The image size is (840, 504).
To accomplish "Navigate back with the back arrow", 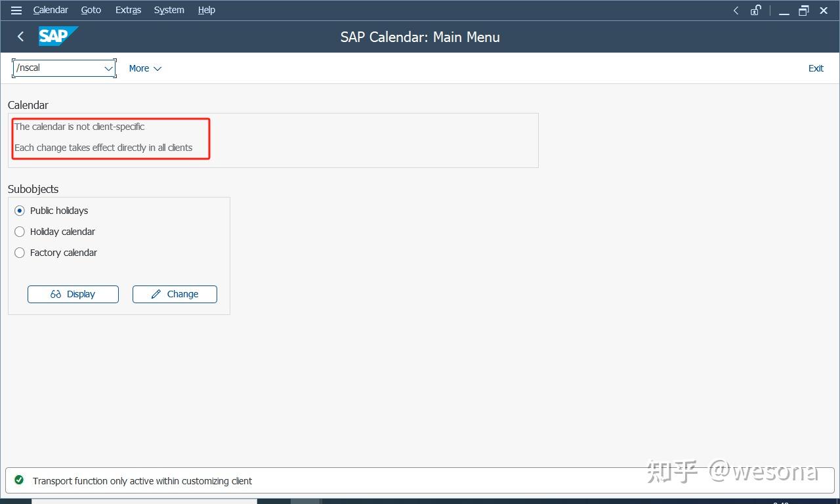I will [x=20, y=36].
